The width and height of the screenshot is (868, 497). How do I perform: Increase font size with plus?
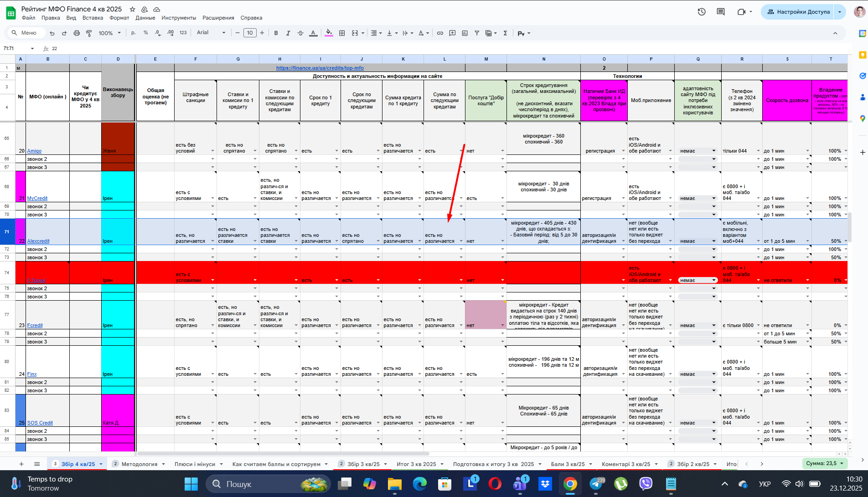click(262, 33)
